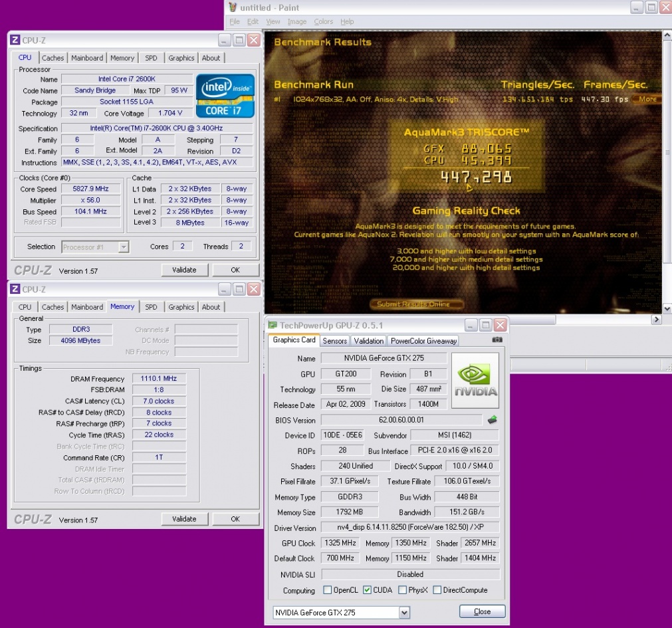The height and width of the screenshot is (628, 672).
Task: Click the green BIOS save chip icon
Action: [x=493, y=419]
